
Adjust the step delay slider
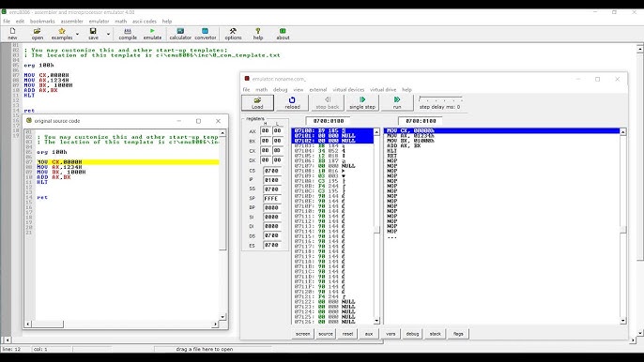[x=440, y=99]
